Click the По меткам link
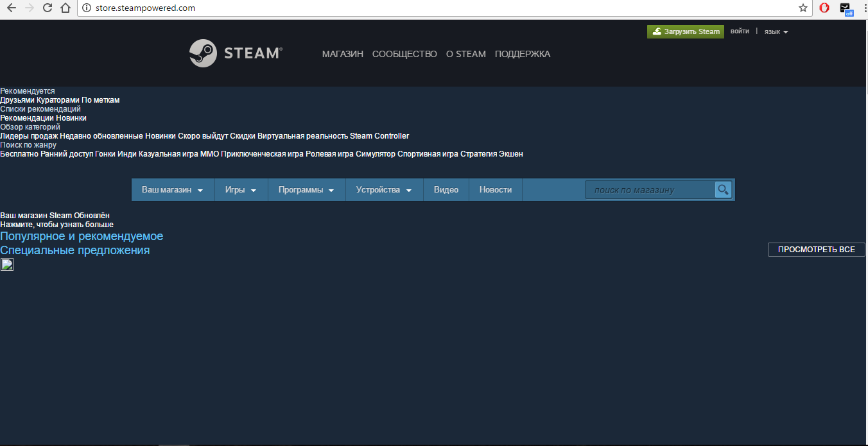This screenshot has width=868, height=446. click(101, 100)
